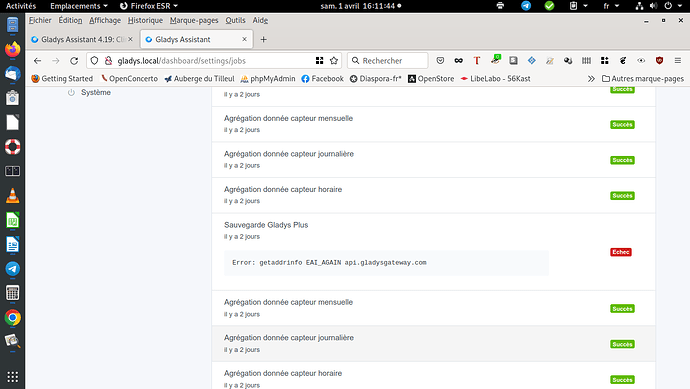Open Firefox hamburger application menu

click(678, 61)
